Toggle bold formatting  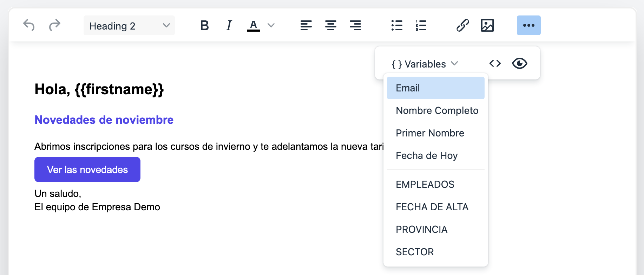pos(204,25)
